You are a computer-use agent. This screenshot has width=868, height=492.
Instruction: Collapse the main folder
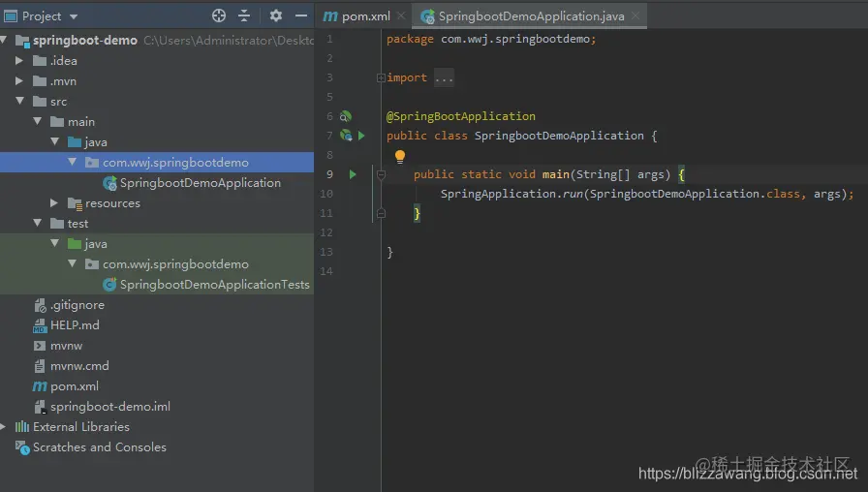point(37,121)
